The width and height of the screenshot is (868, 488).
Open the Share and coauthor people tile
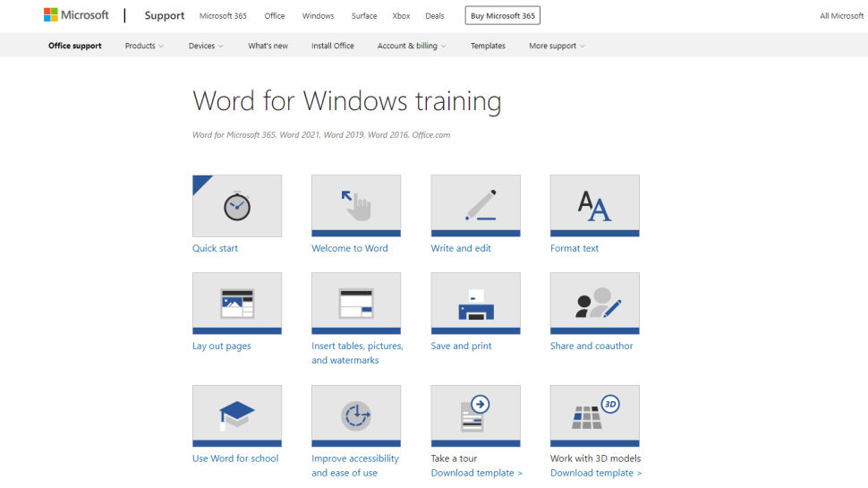[x=594, y=303]
